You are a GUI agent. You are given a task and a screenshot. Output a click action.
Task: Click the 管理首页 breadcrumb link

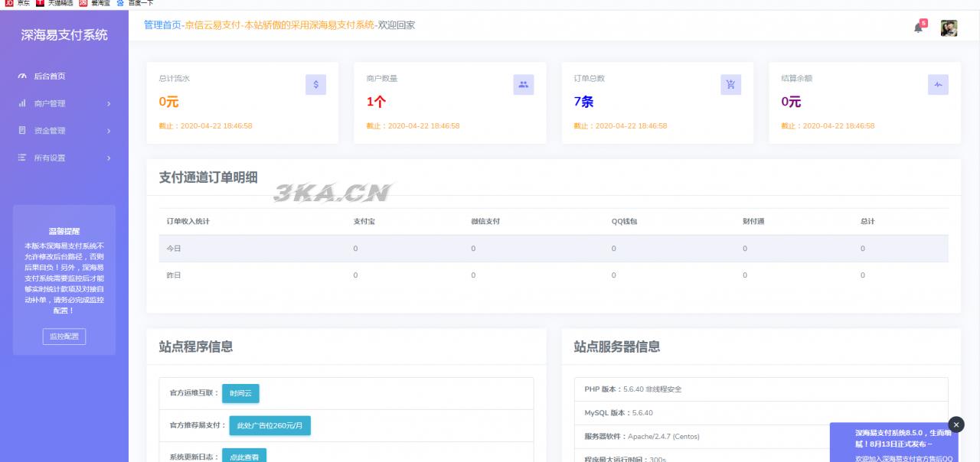pyautogui.click(x=162, y=25)
